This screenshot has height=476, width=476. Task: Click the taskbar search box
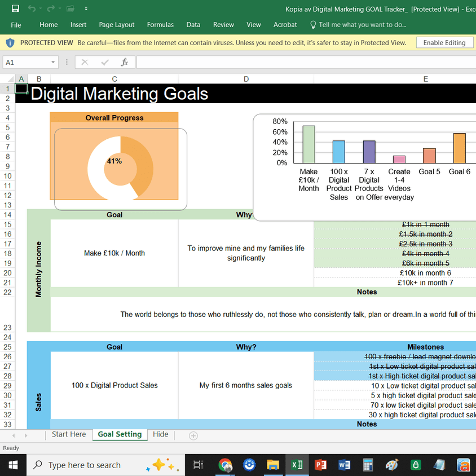[105, 465]
